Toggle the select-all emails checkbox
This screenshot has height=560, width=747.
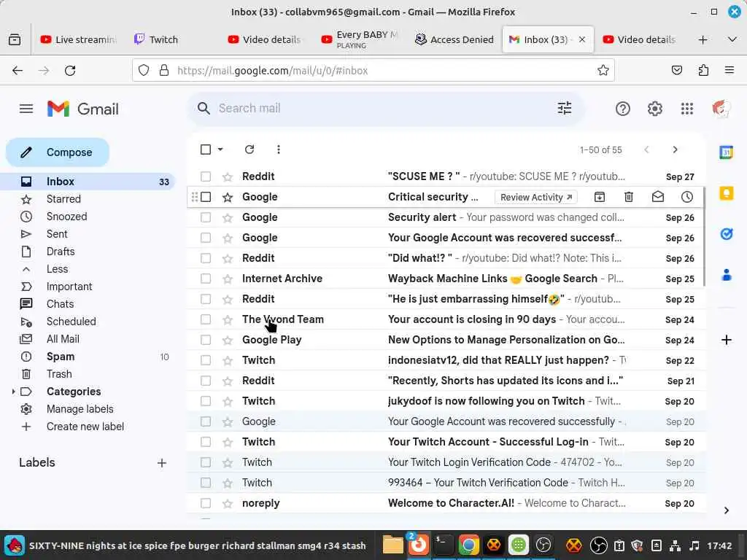point(205,149)
